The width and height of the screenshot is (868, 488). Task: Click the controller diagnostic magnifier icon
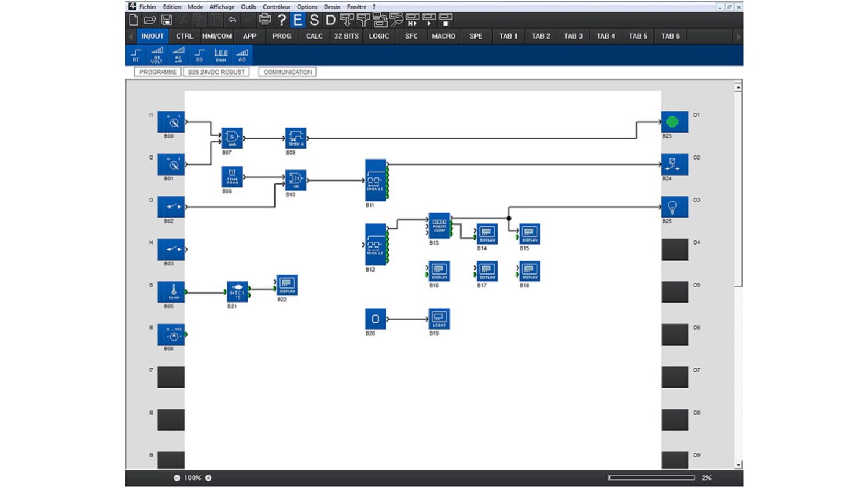(397, 20)
